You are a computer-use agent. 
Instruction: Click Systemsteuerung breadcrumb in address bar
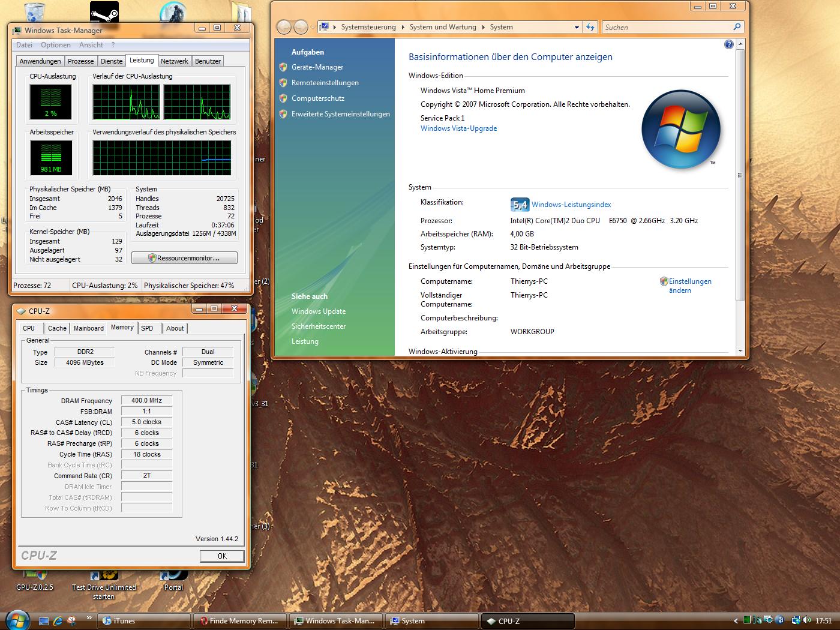368,27
